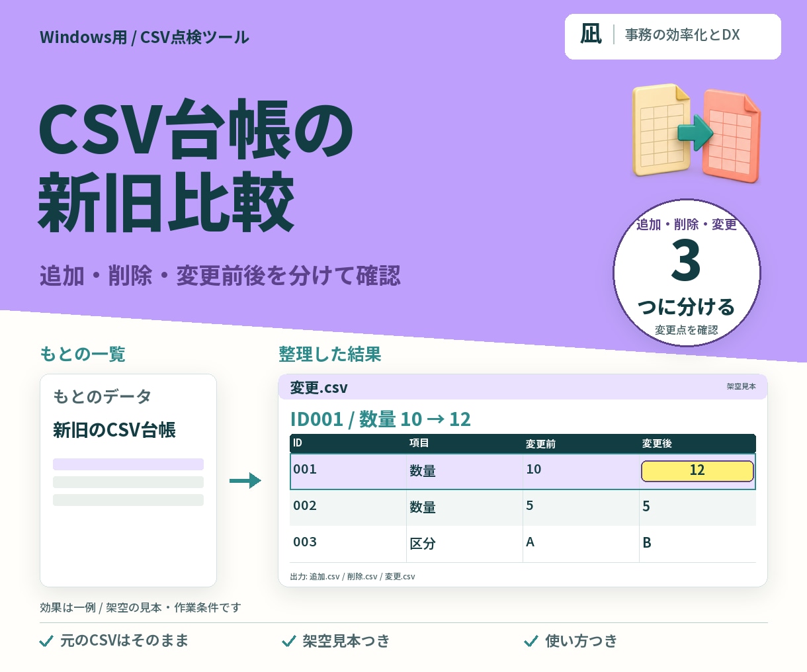Click the teal arrow between the two panels
This screenshot has width=807, height=672.
pos(245,481)
